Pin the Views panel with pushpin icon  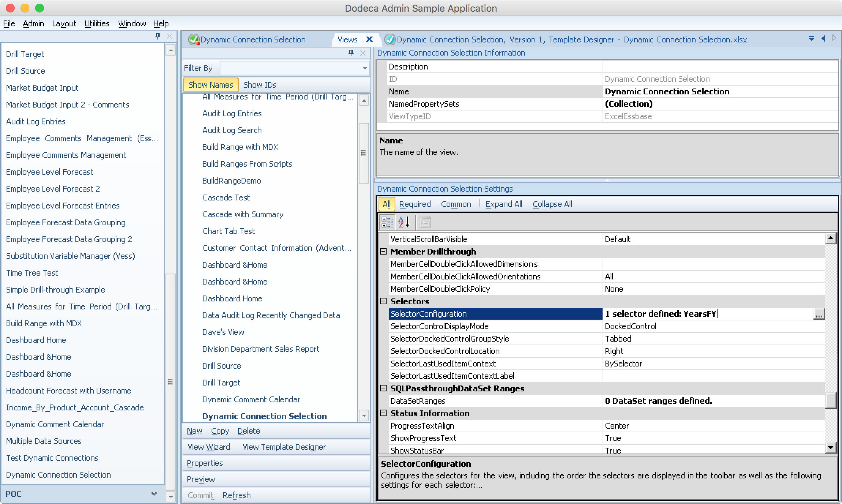pos(351,53)
